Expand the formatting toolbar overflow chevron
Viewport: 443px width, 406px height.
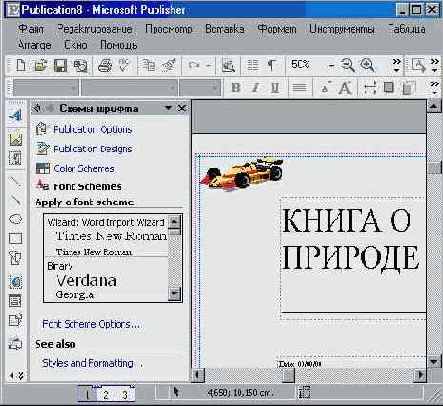point(434,88)
